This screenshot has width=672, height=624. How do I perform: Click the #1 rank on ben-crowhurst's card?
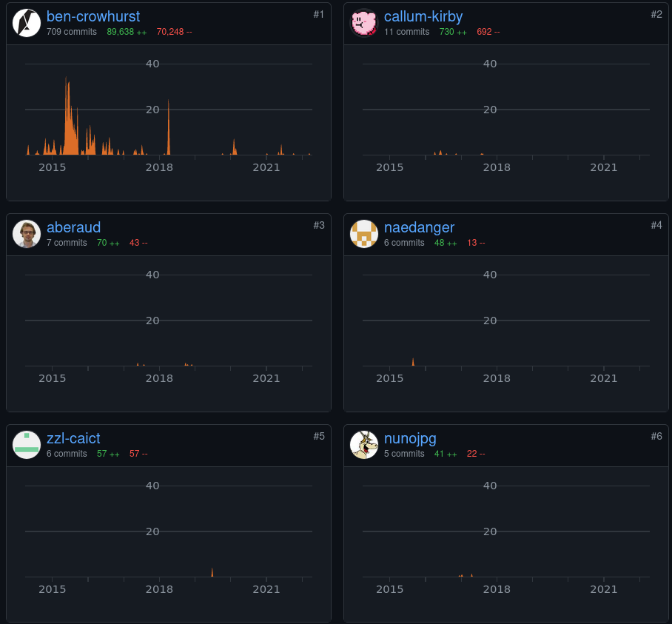click(318, 14)
